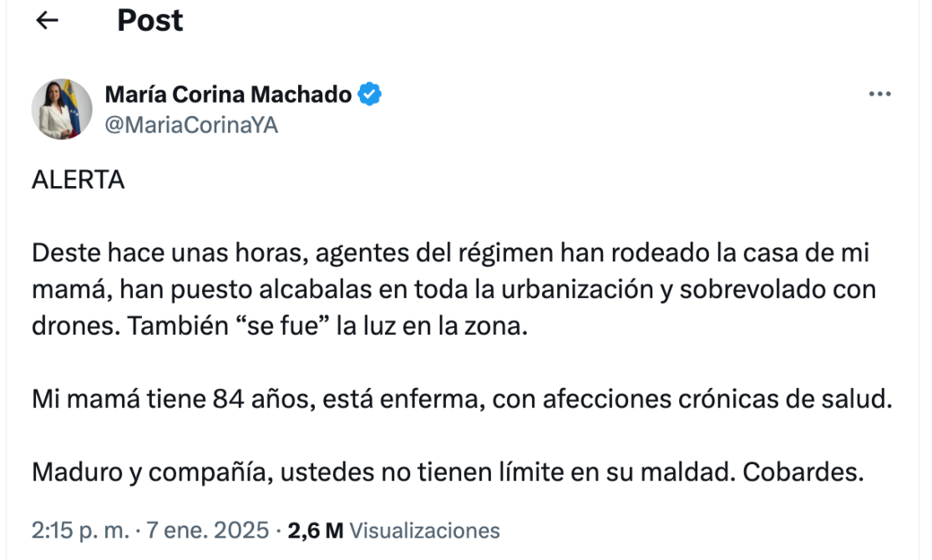932x560 pixels.
Task: Click the María Corina Machado display name
Action: (x=228, y=95)
